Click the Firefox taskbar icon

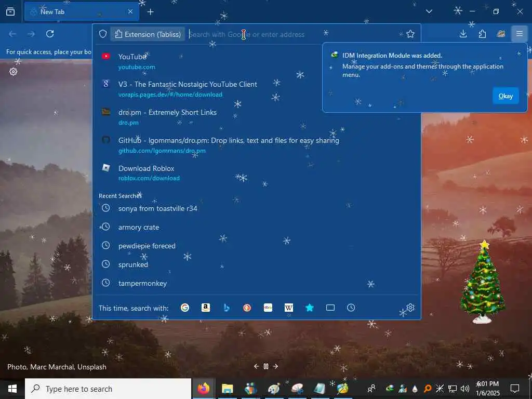204,389
